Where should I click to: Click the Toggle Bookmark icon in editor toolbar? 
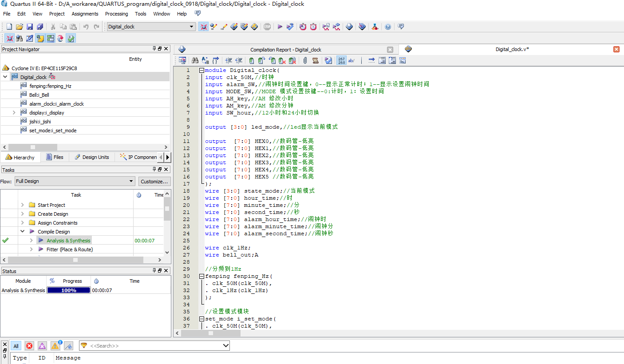[x=252, y=60]
